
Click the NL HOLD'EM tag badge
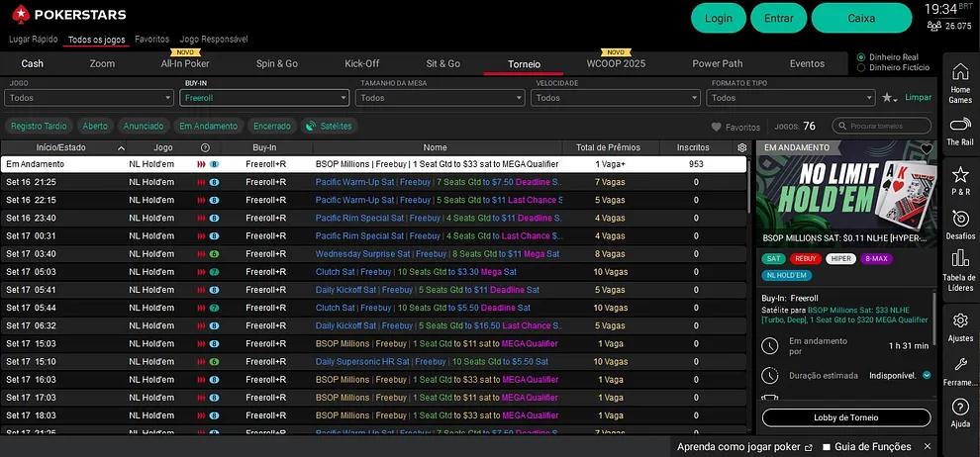tap(786, 275)
